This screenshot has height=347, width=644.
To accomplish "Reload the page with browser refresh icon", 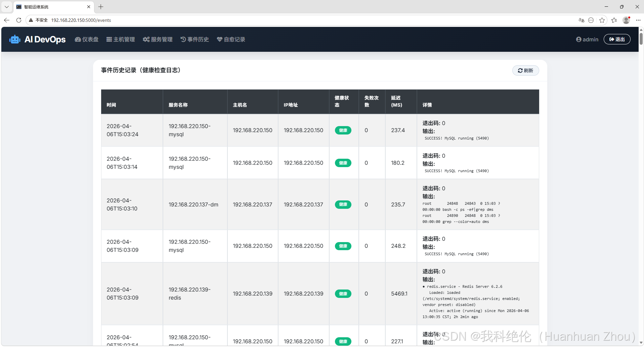I will click(19, 20).
